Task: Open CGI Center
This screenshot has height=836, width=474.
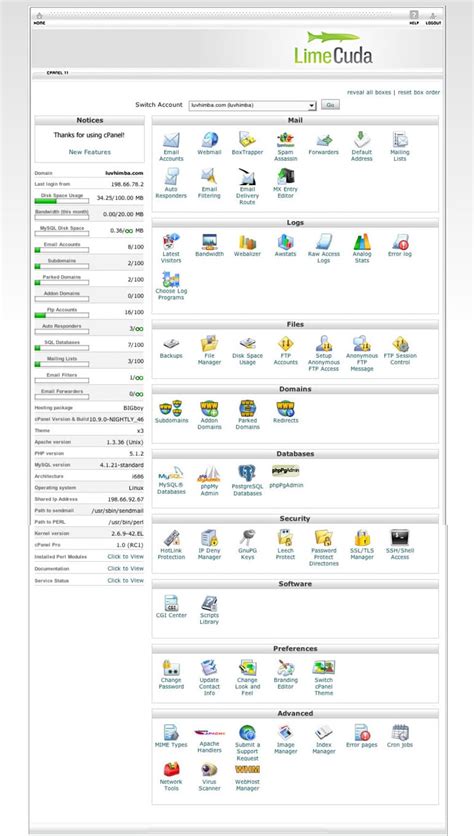Action: pos(171,607)
